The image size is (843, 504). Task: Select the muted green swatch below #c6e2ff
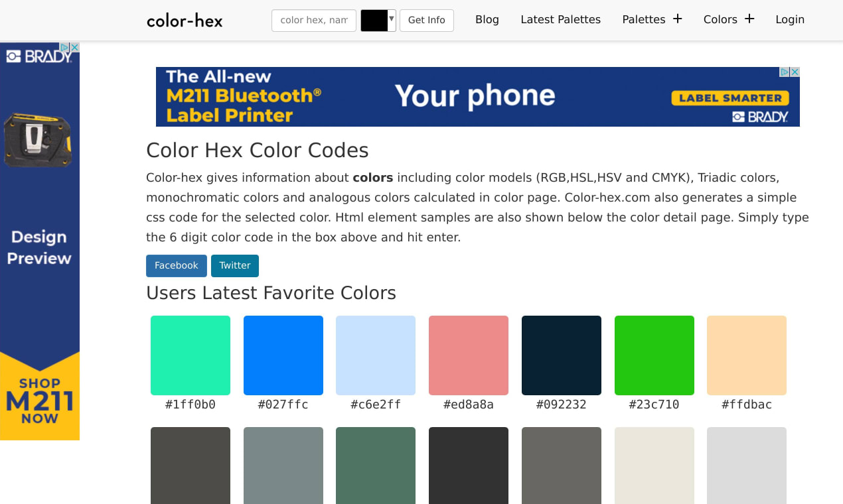coord(376,466)
